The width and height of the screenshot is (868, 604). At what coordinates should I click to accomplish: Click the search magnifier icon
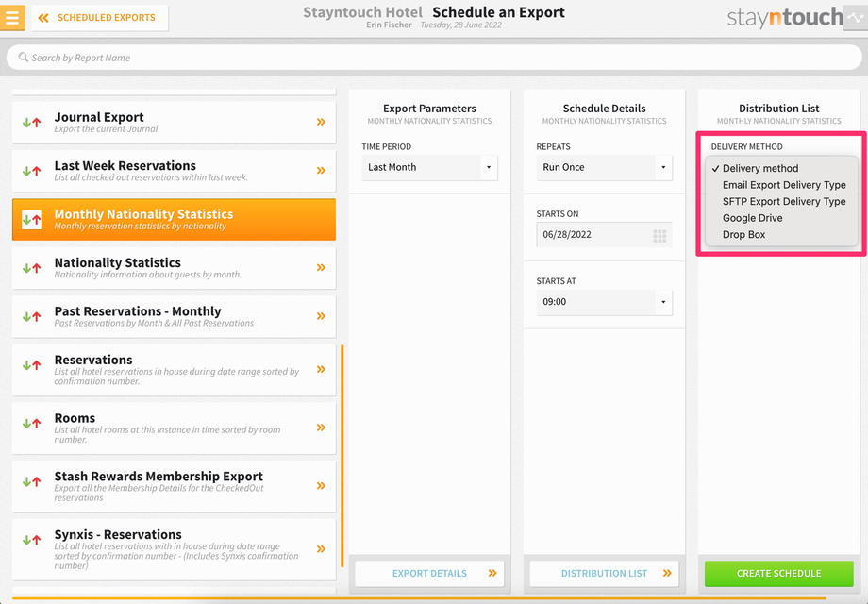[x=24, y=57]
